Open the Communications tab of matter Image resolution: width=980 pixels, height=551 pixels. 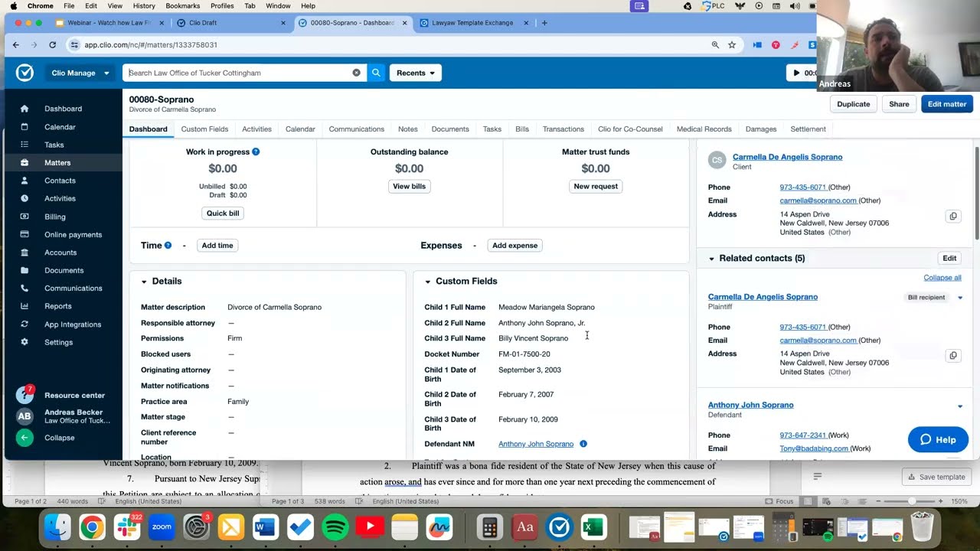click(356, 129)
